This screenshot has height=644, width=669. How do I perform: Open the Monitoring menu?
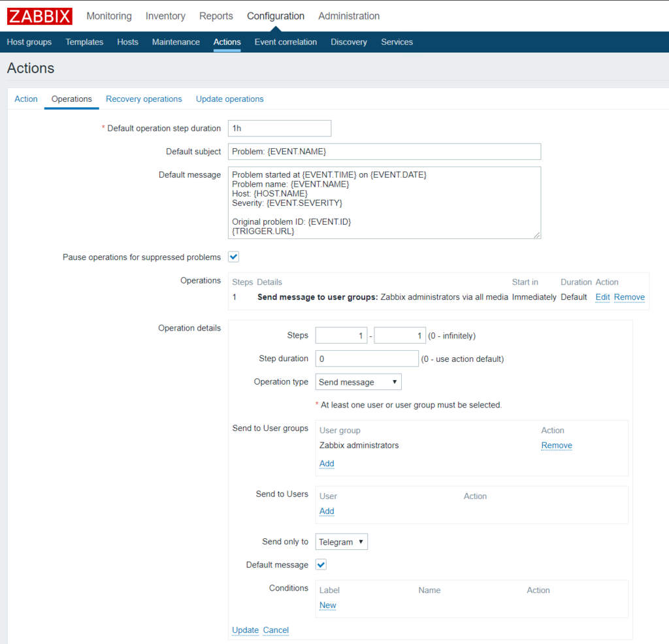108,16
